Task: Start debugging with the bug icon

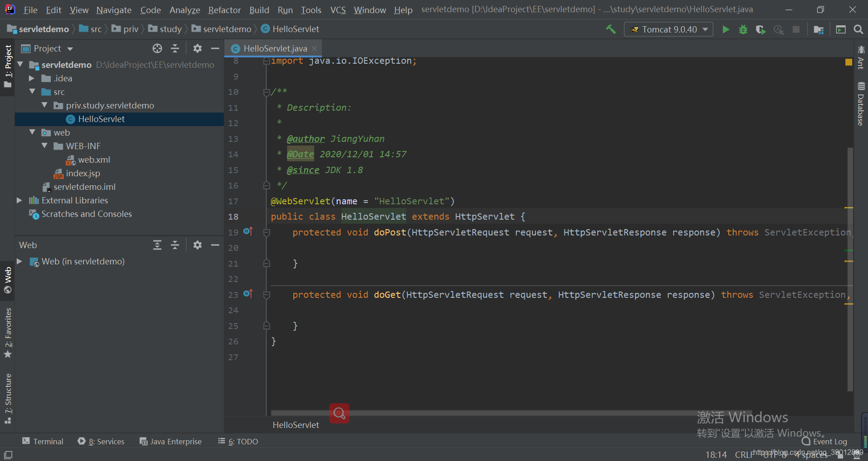Action: pos(743,29)
